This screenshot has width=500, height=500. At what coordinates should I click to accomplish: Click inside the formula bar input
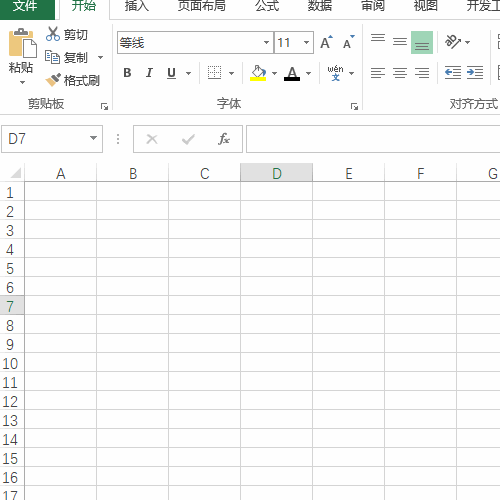[x=373, y=139]
